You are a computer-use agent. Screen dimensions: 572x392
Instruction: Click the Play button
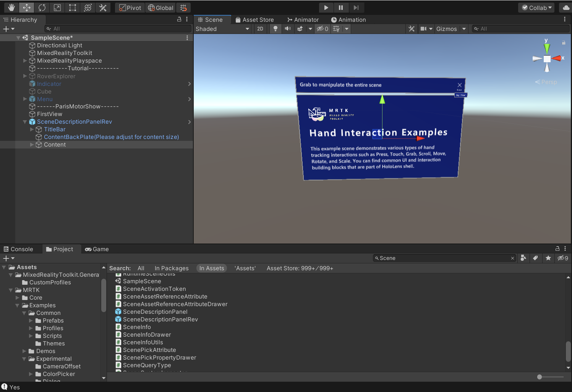[326, 8]
